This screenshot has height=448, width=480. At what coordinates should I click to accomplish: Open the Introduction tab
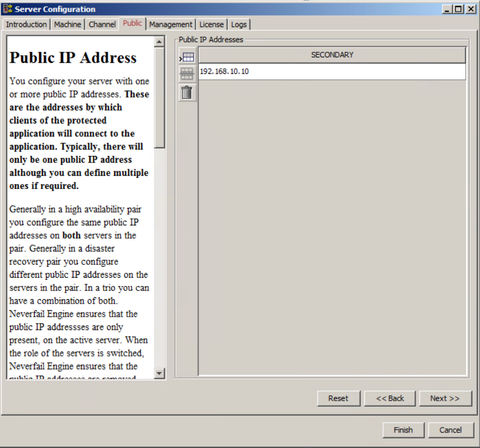coord(26,24)
